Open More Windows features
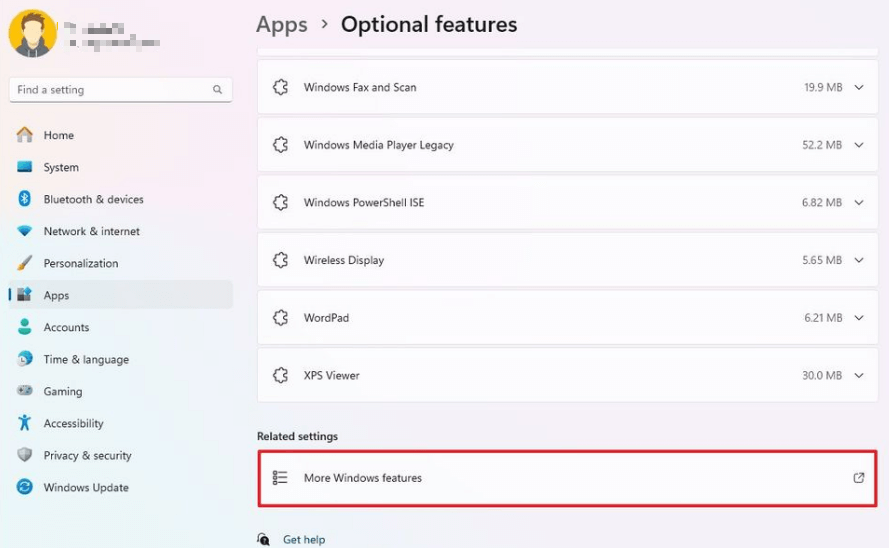 (x=363, y=478)
